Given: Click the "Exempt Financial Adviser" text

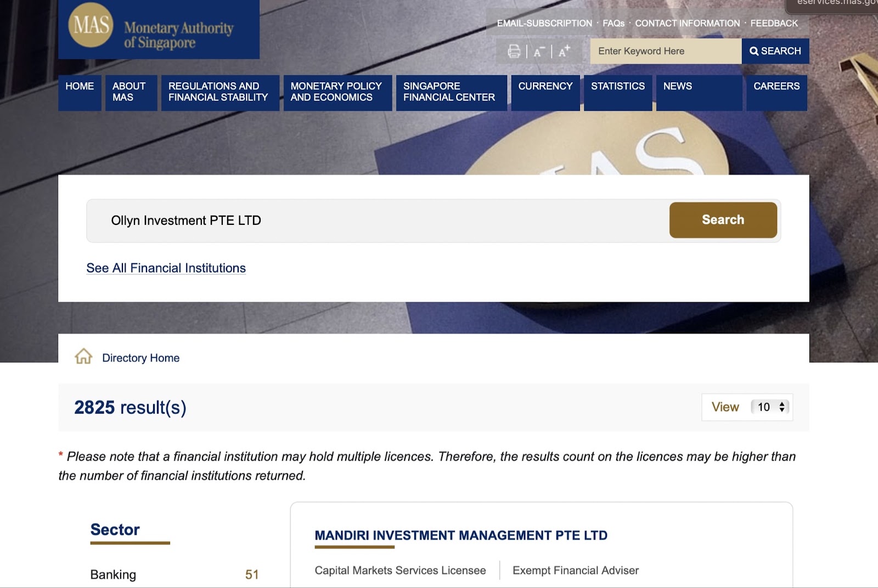Looking at the screenshot, I should 576,570.
